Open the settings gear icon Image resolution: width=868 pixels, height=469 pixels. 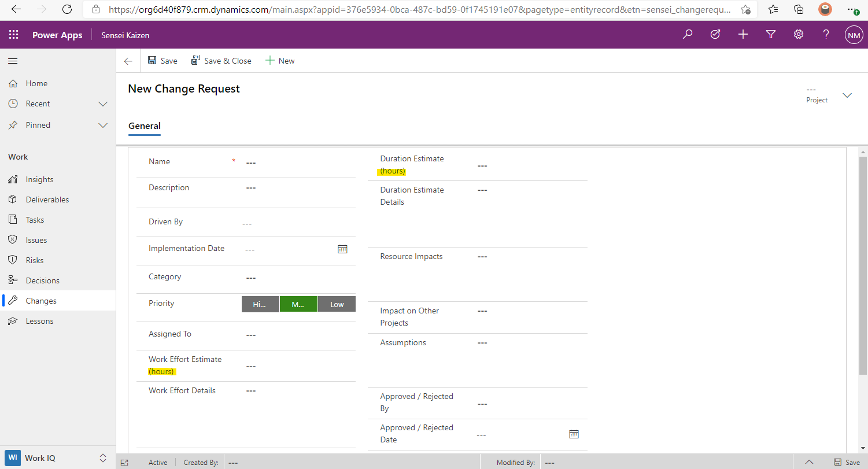click(799, 35)
